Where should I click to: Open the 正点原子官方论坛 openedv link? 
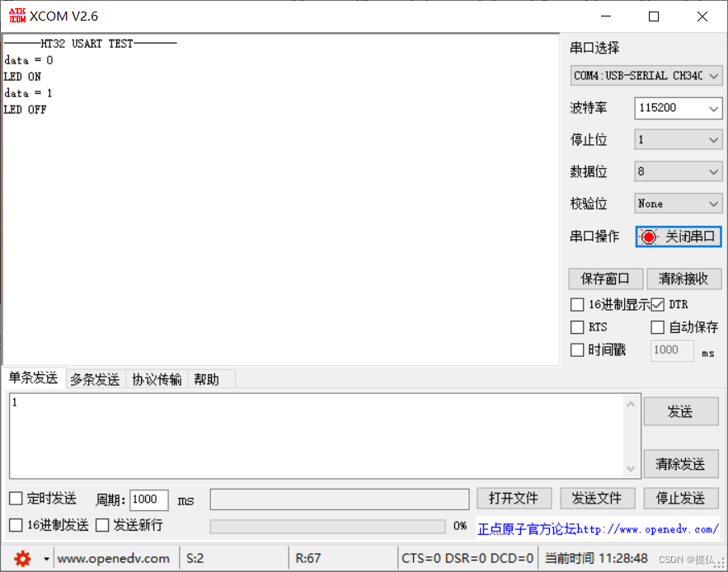(x=598, y=529)
